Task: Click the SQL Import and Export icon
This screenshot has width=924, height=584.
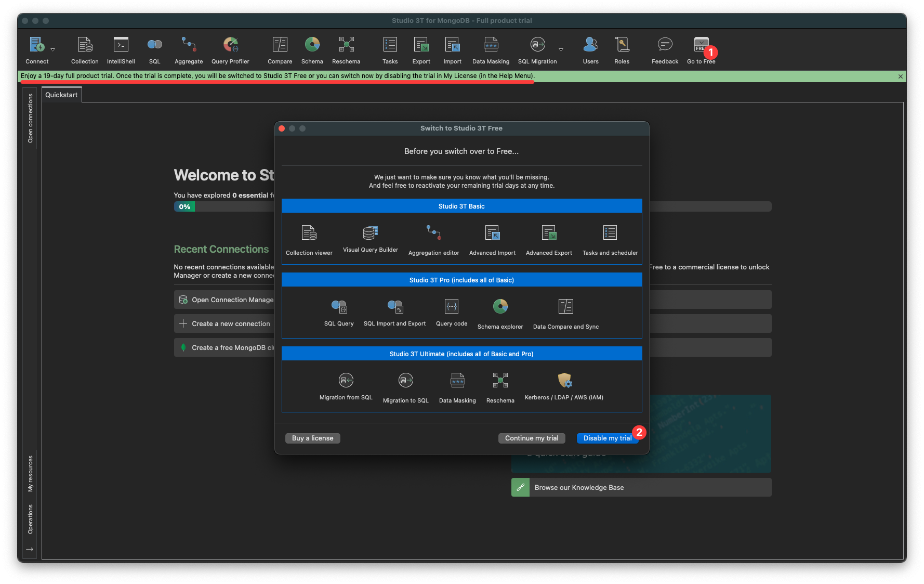Action: 395,306
